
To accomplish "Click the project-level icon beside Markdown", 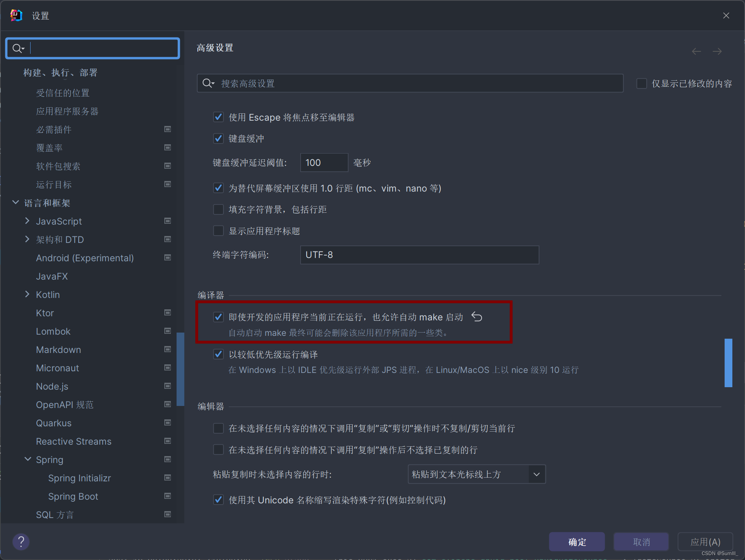I will tap(168, 349).
